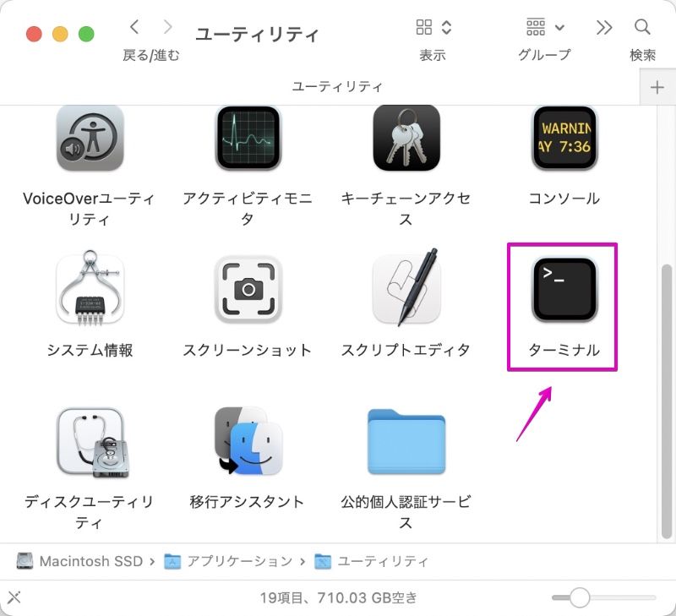Select the Disk Utility (ディスクユーティリティ) icon

click(x=93, y=442)
